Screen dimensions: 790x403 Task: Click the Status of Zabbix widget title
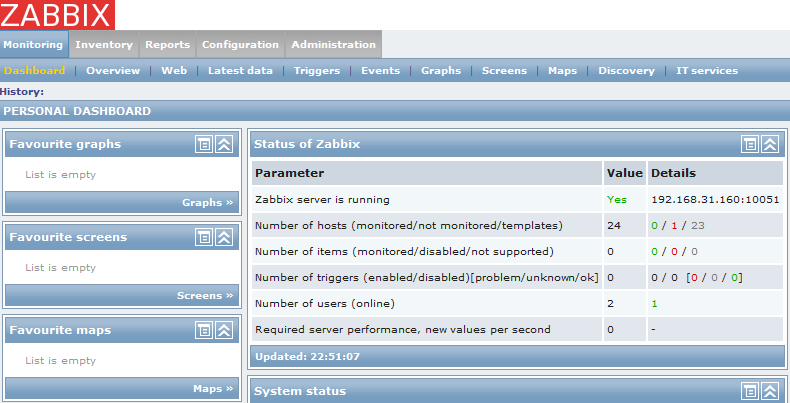click(307, 144)
